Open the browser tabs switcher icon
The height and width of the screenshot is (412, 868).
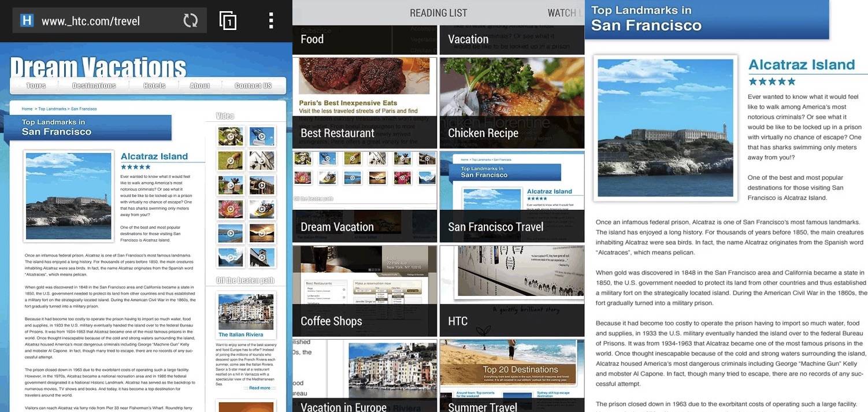tap(228, 21)
